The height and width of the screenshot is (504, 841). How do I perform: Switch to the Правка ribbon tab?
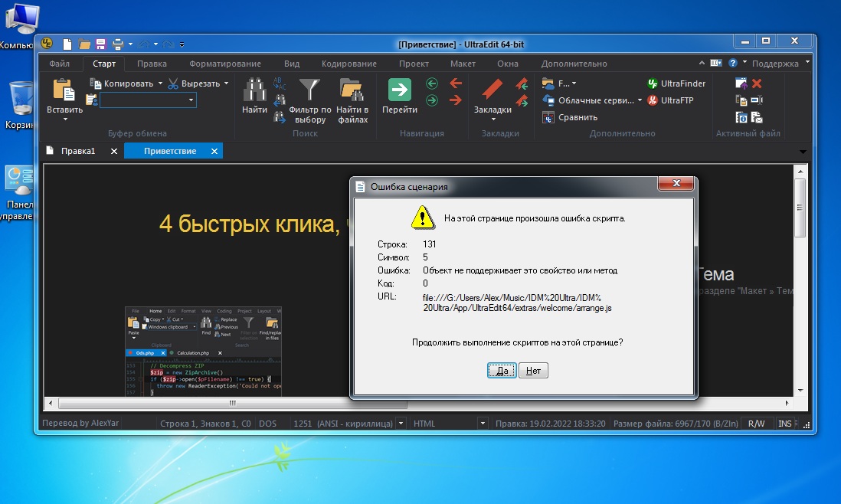[152, 64]
